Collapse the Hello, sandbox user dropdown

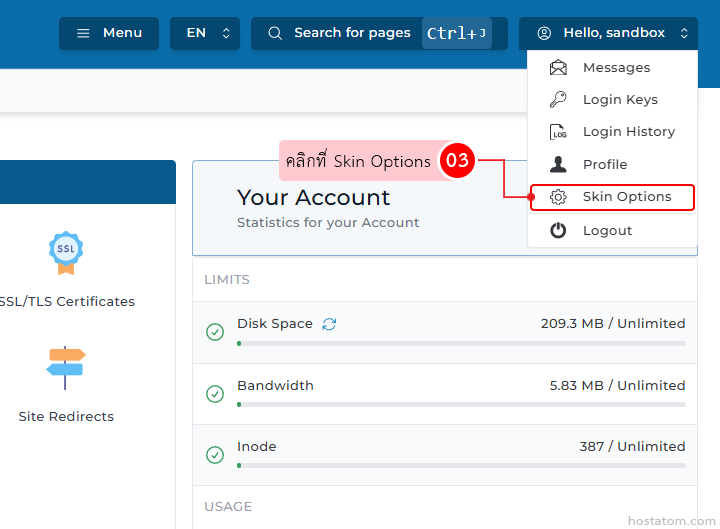[x=608, y=33]
